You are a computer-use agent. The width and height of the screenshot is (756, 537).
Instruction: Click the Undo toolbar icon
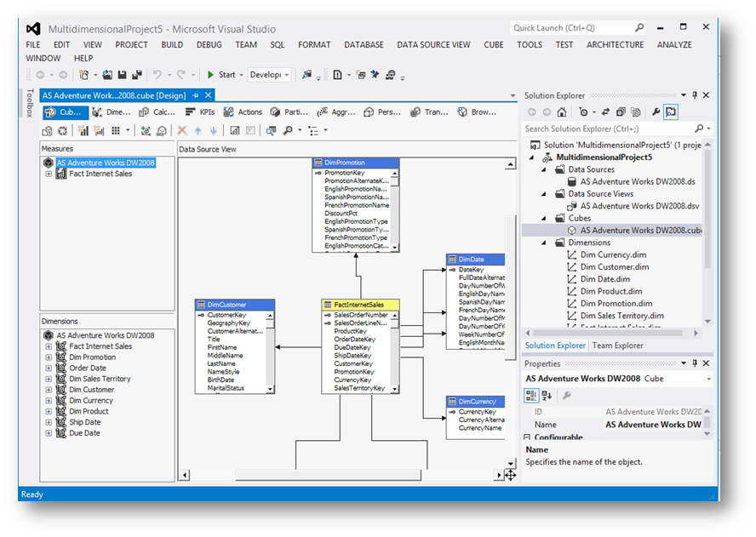(157, 75)
